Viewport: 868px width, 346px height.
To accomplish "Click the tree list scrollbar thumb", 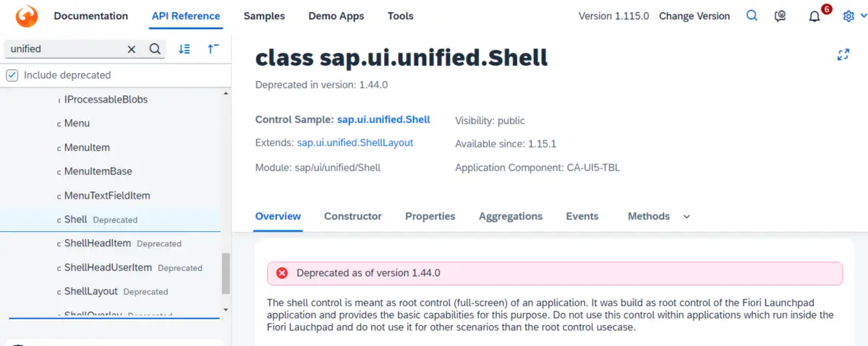I will click(x=226, y=274).
